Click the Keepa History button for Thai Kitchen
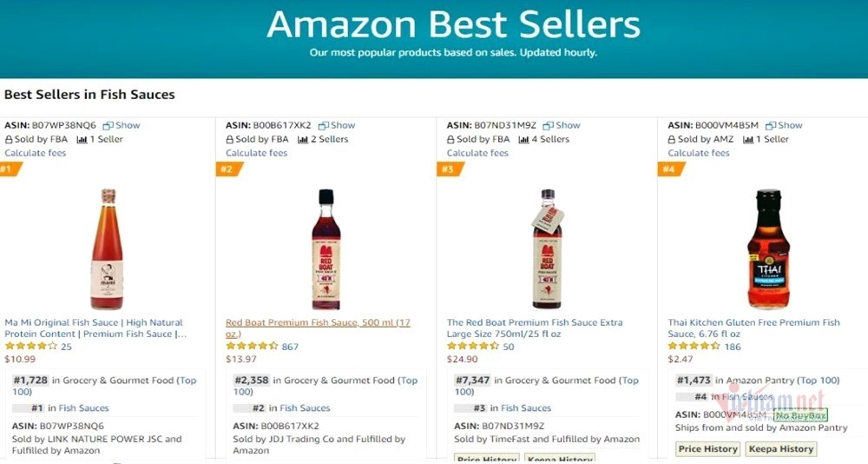Viewport: 868px width, 464px height. point(784,449)
